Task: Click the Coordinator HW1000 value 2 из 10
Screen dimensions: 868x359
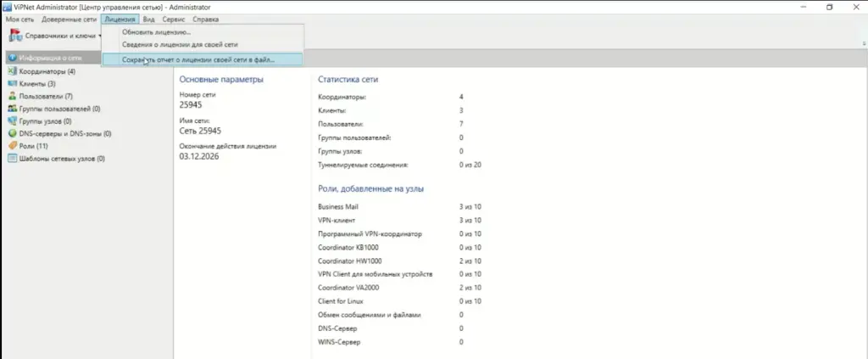Action: tap(470, 261)
